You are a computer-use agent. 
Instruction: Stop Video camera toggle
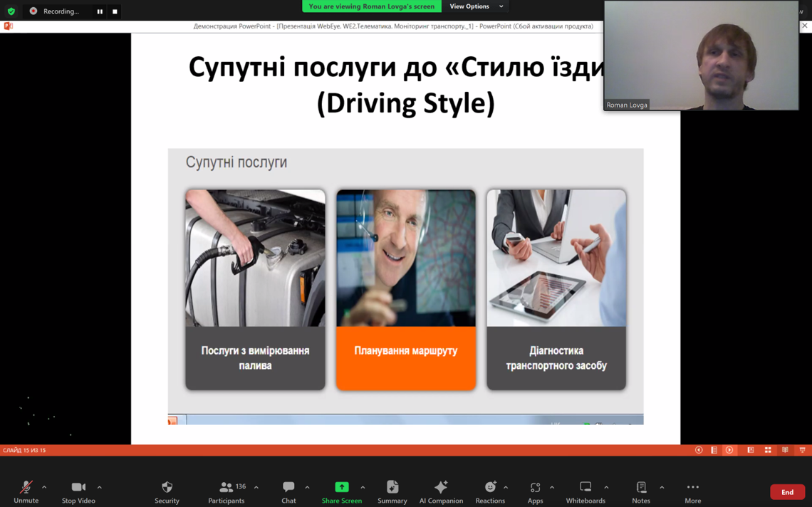click(78, 491)
